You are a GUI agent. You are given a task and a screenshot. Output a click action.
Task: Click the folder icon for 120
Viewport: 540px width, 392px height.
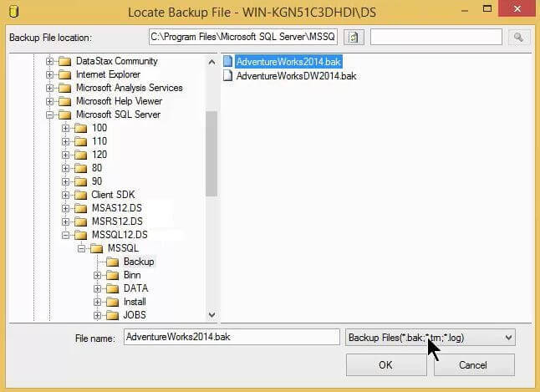pyautogui.click(x=80, y=155)
